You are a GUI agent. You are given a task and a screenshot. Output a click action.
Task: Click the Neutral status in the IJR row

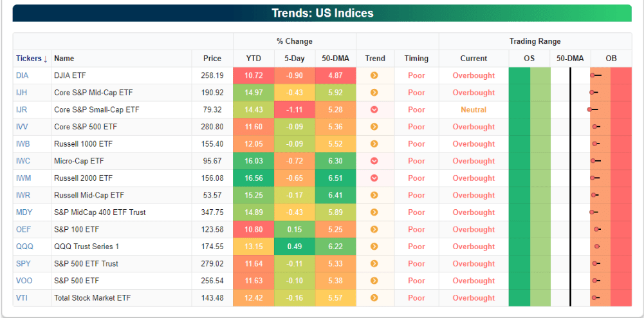(474, 109)
